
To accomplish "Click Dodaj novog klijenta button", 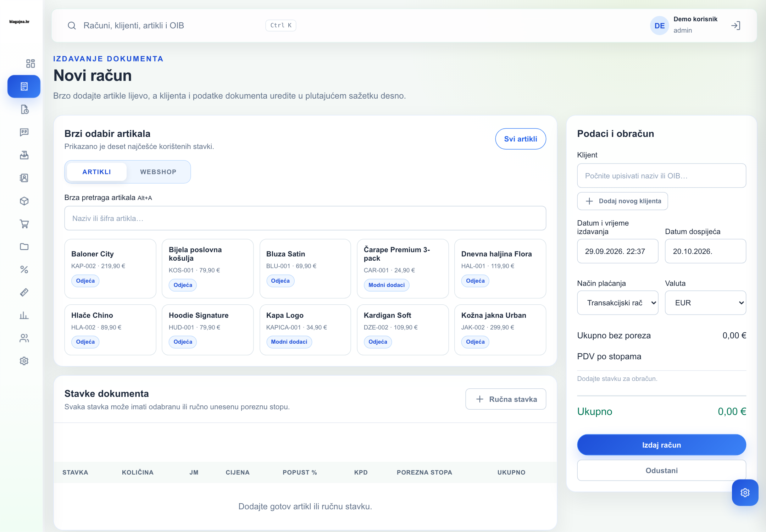I will tap(623, 201).
